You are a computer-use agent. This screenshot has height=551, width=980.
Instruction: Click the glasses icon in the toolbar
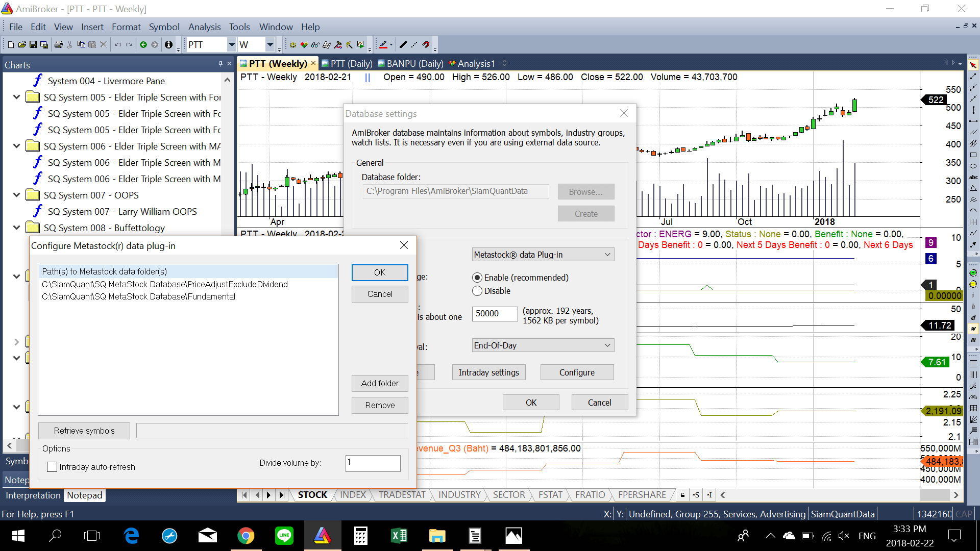tap(315, 45)
